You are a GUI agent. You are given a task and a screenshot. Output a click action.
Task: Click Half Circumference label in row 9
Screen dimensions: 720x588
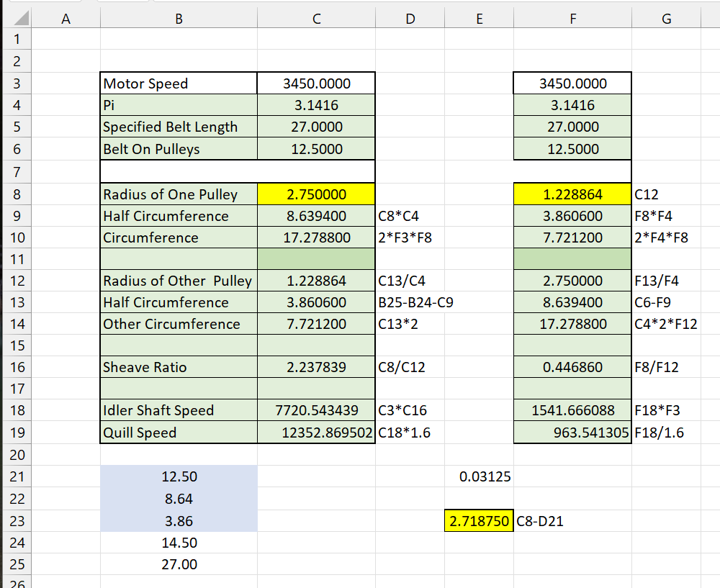(179, 216)
